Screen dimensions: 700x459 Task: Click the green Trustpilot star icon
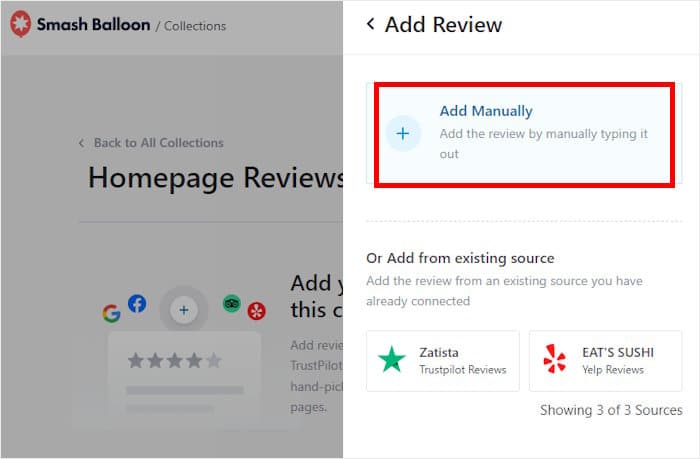392,360
